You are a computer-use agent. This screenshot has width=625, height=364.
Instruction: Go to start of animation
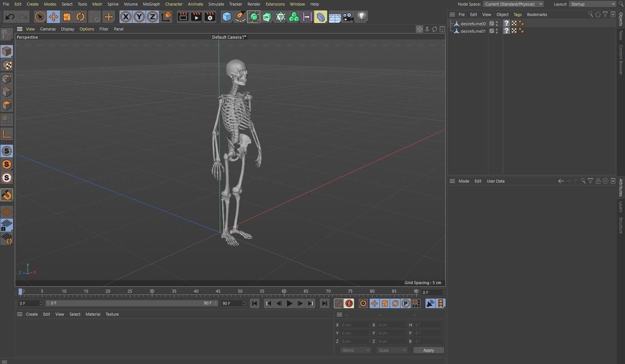tap(255, 303)
